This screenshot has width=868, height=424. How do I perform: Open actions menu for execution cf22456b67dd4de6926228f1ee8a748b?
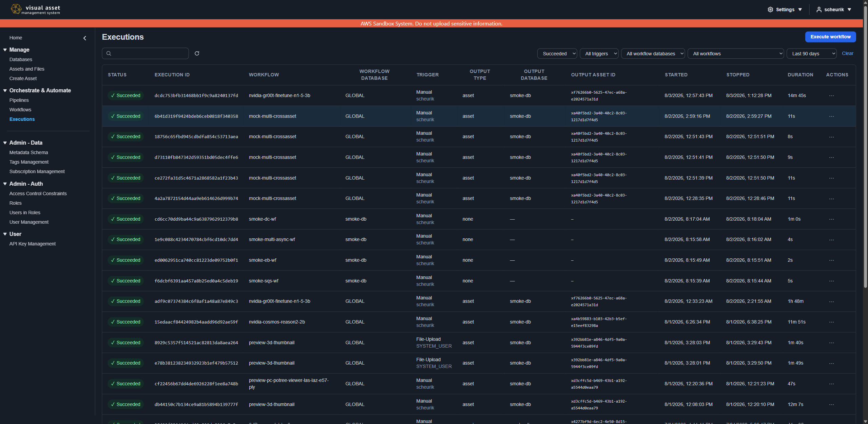click(831, 384)
